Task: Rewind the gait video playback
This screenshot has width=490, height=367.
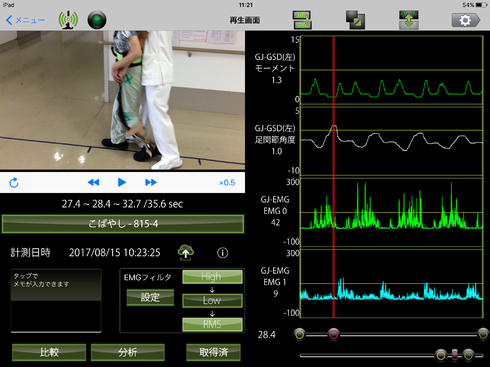Action: tap(93, 182)
